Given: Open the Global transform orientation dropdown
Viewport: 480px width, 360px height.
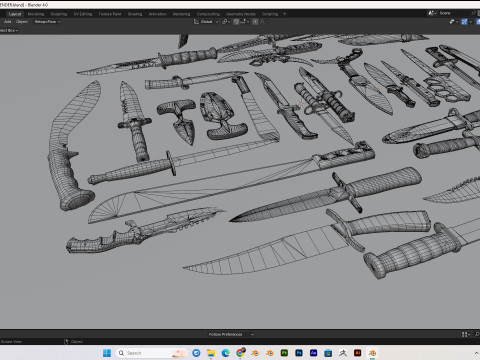Looking at the screenshot, I should [209, 22].
